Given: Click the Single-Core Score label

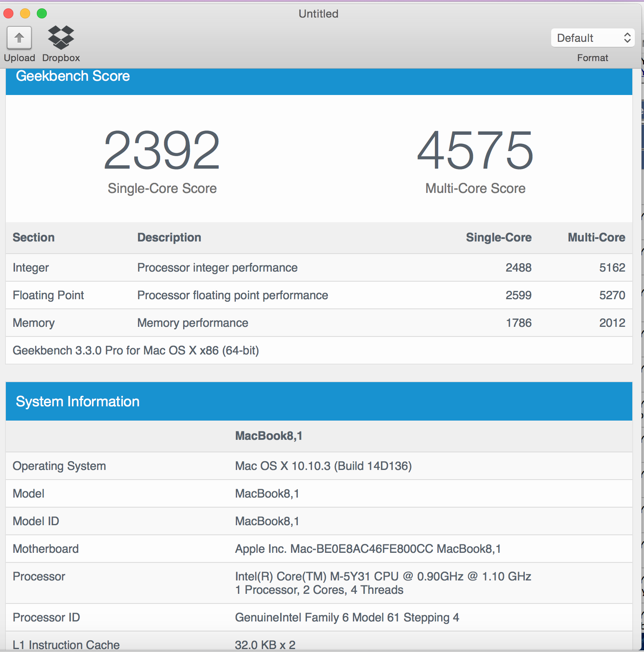Looking at the screenshot, I should pos(162,188).
